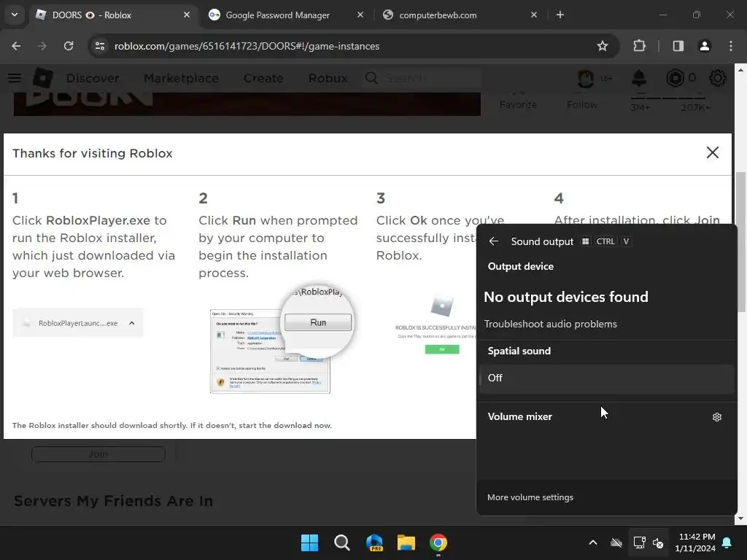
Task: Open the clock showing 11:42 PM
Action: click(695, 542)
